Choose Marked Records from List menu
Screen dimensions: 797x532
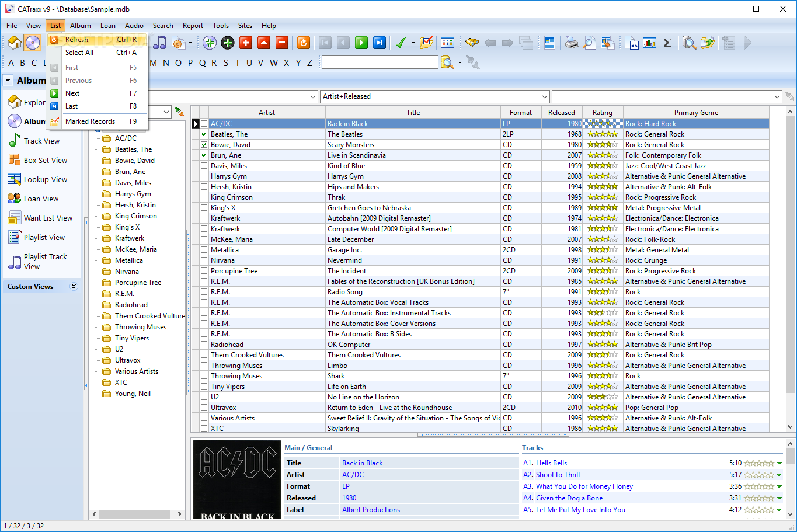(x=90, y=121)
